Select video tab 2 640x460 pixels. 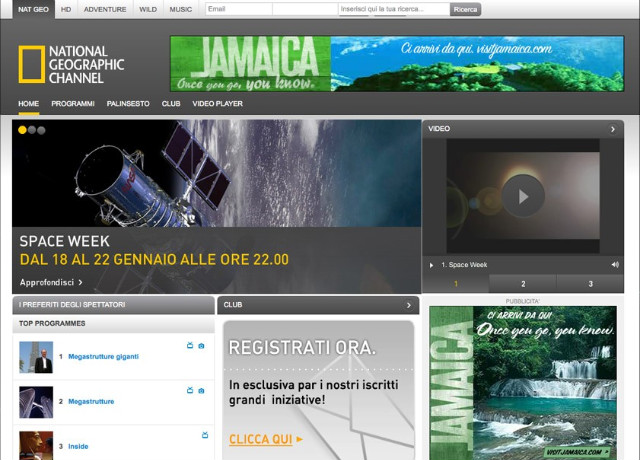[x=523, y=284]
